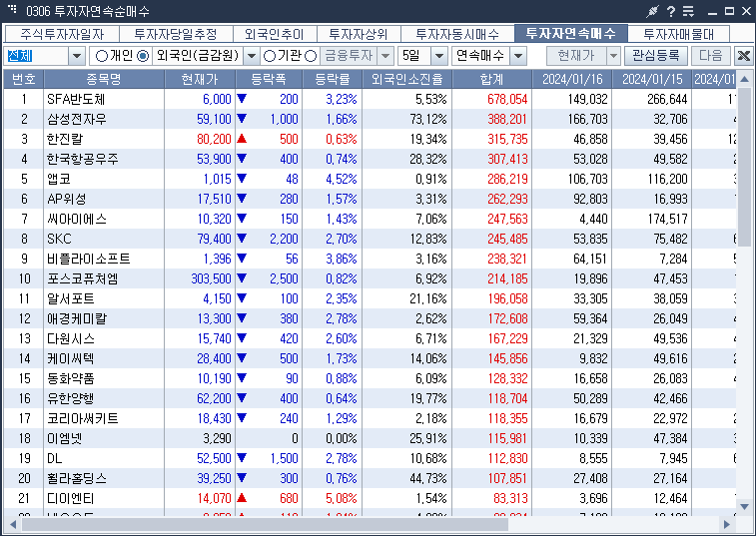This screenshot has height=536, width=756.
Task: Sort by 합계 column header
Action: point(491,79)
